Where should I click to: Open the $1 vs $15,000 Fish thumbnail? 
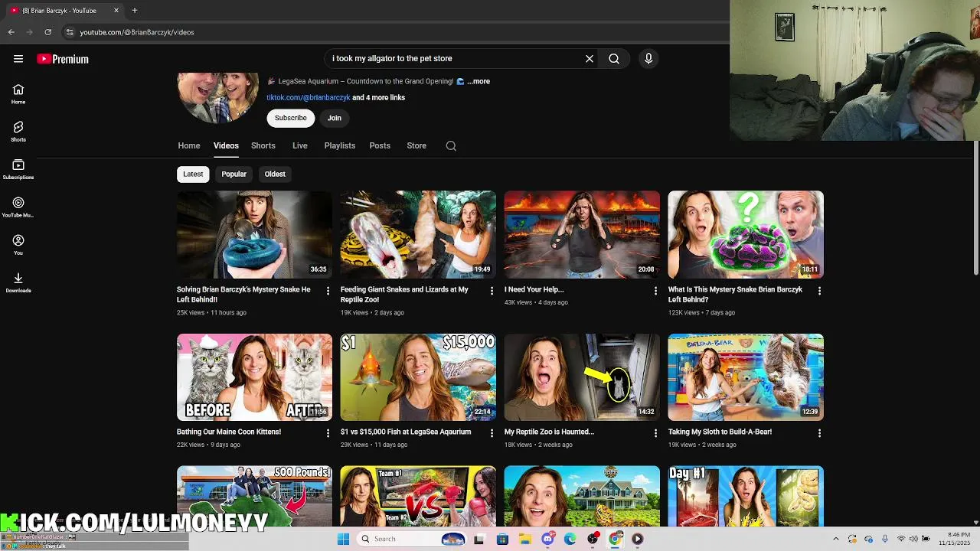[x=418, y=377]
